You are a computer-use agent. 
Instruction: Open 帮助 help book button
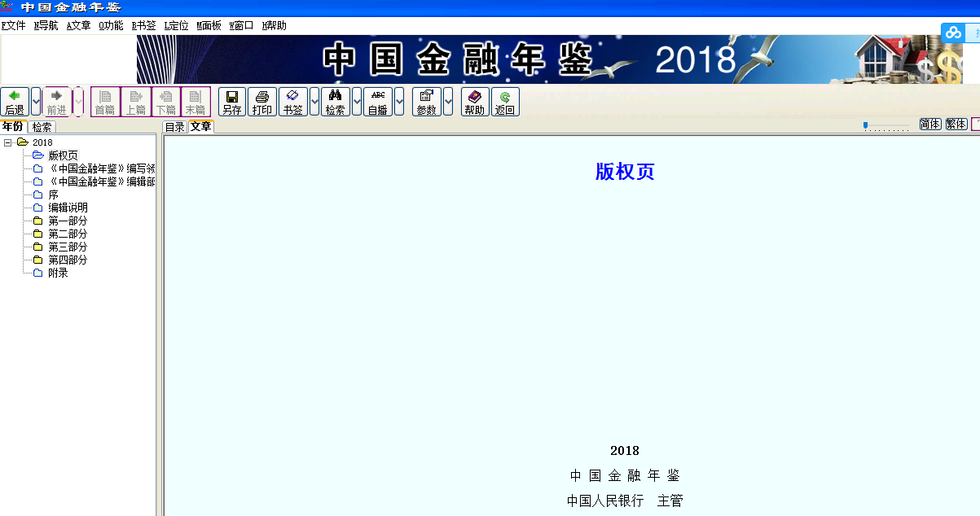(474, 102)
